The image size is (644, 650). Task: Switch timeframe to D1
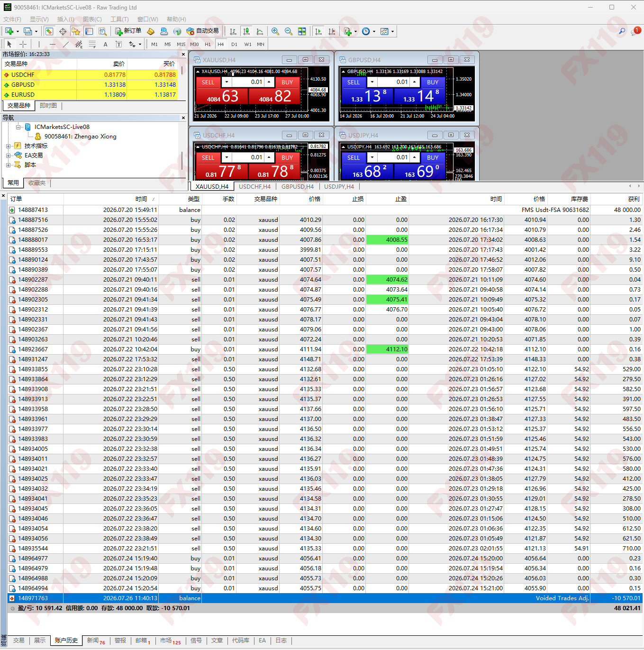pyautogui.click(x=234, y=44)
